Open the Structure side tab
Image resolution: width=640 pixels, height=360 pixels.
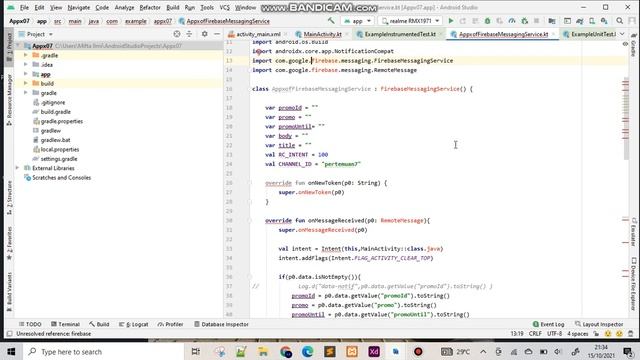point(9,197)
